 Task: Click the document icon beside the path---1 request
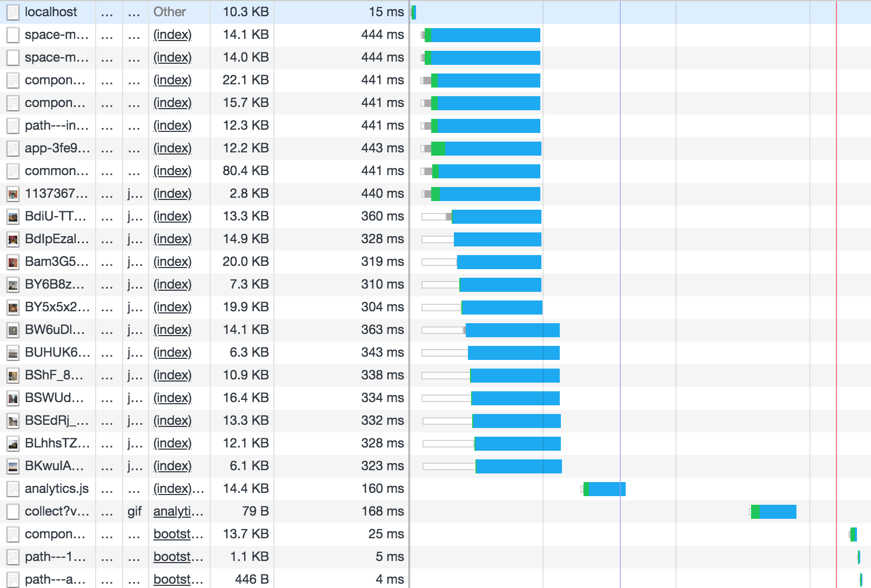(x=12, y=557)
